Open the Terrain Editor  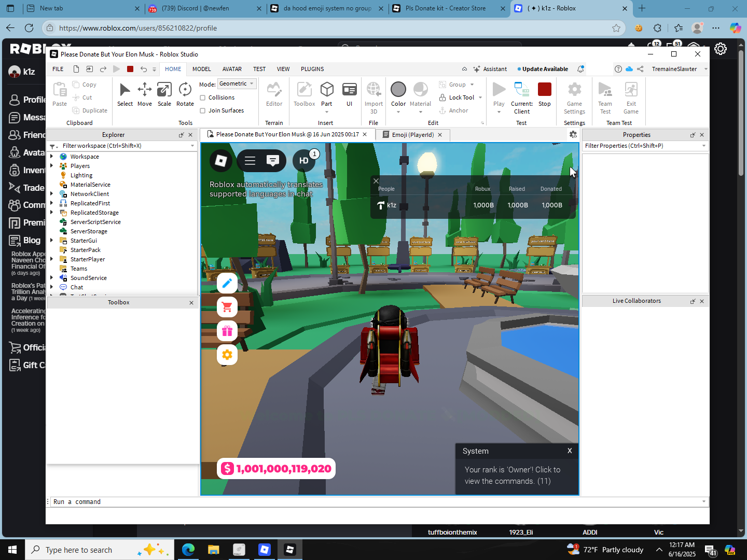point(274,94)
